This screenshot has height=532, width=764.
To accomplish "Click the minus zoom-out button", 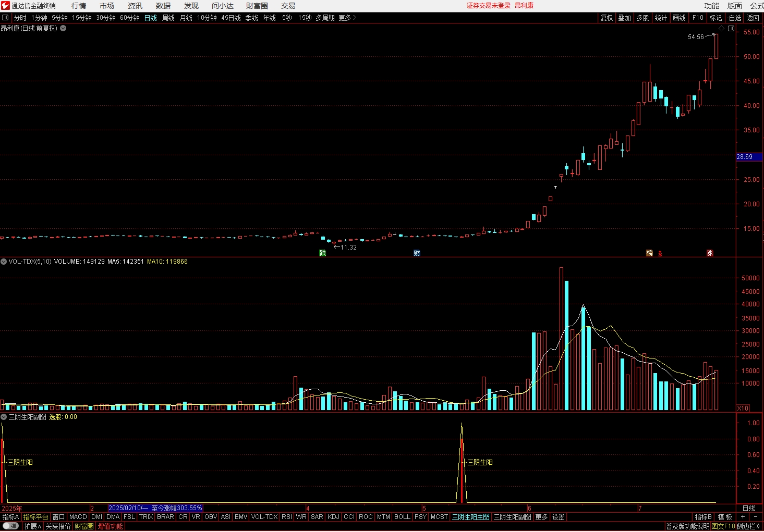I will [756, 517].
